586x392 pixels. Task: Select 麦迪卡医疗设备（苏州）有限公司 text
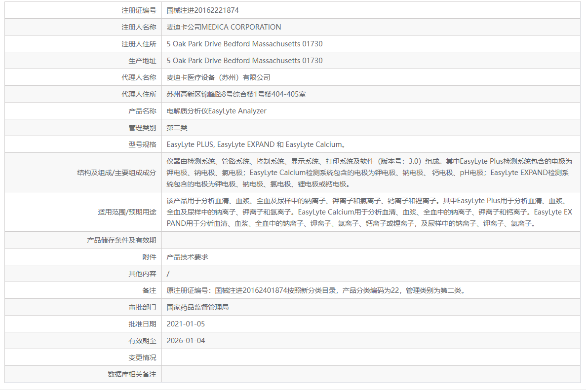(218, 77)
